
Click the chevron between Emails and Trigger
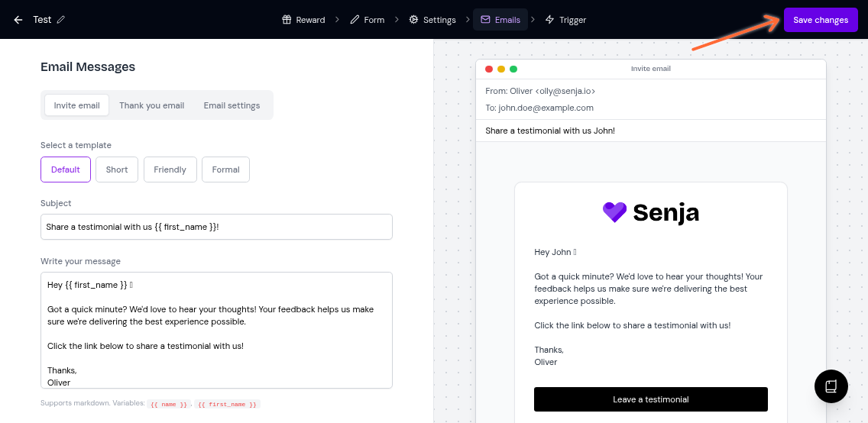click(533, 20)
